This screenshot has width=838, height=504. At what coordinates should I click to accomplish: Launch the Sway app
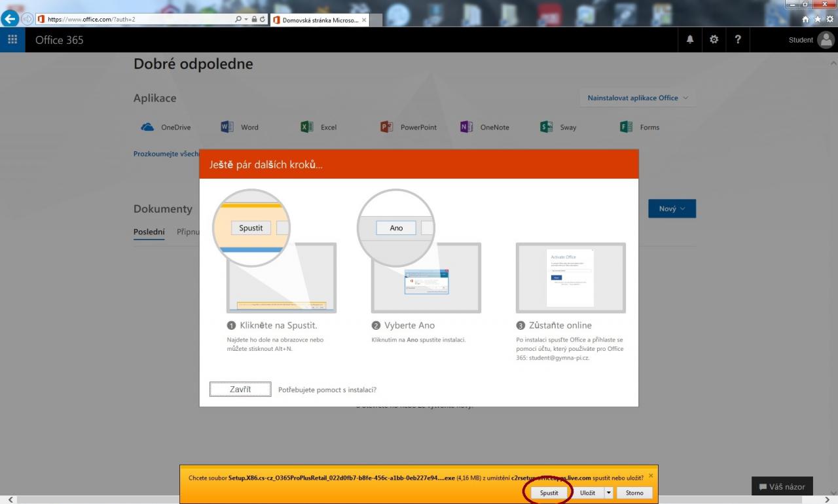pyautogui.click(x=558, y=127)
